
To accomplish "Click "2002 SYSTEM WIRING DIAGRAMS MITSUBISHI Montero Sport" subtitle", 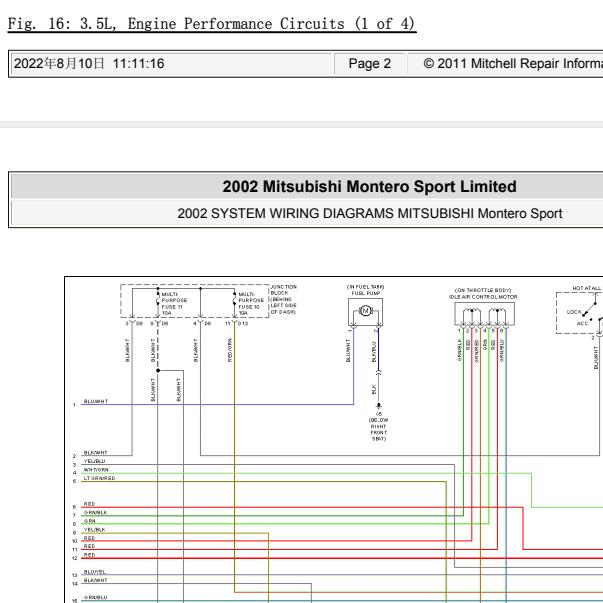I will (x=370, y=213).
